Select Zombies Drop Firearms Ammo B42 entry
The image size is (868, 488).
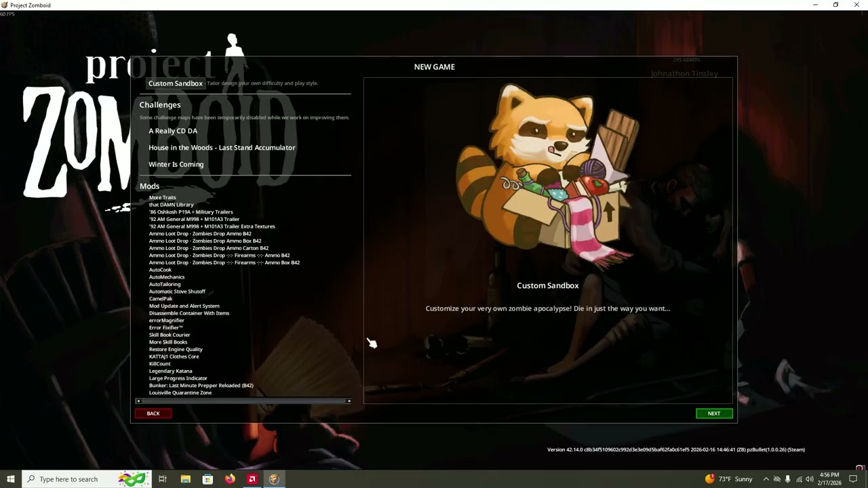click(x=219, y=256)
